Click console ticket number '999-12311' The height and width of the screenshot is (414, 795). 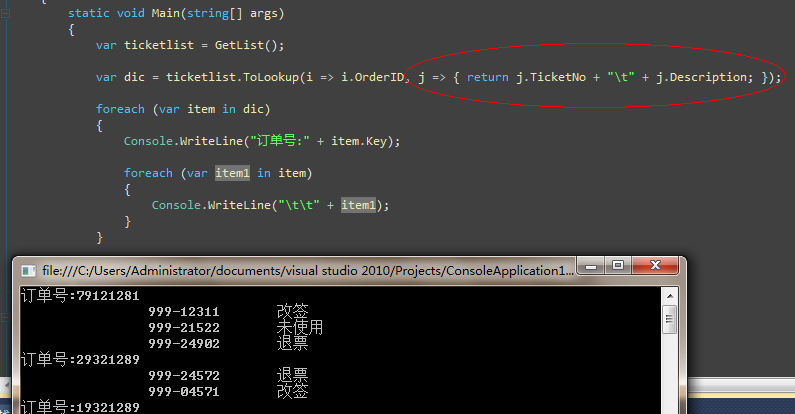tap(184, 312)
